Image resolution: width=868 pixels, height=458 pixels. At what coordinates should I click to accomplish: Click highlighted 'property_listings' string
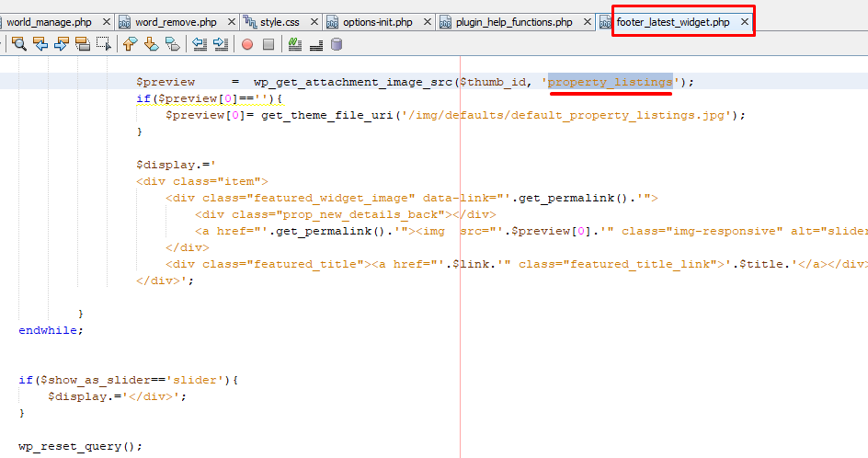610,82
